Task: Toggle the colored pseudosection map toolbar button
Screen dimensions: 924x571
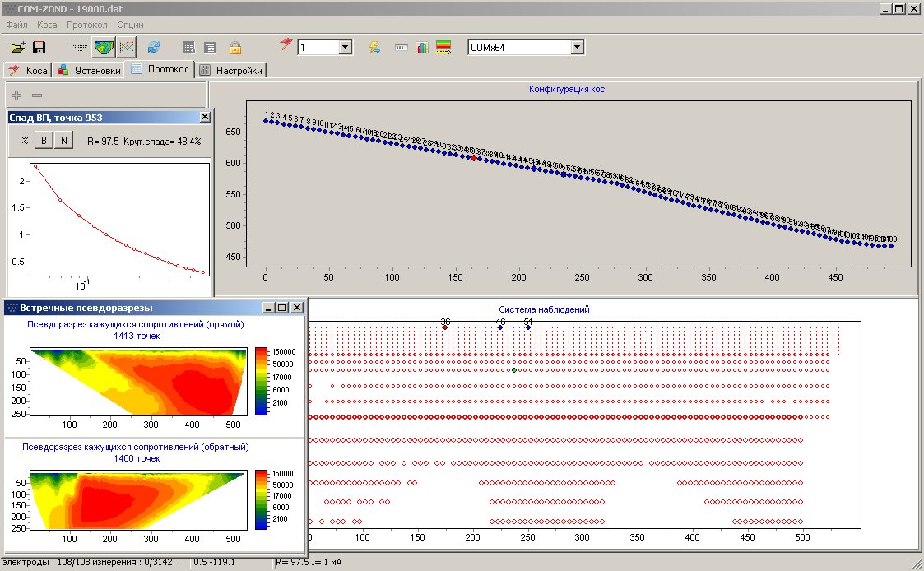Action: click(104, 48)
